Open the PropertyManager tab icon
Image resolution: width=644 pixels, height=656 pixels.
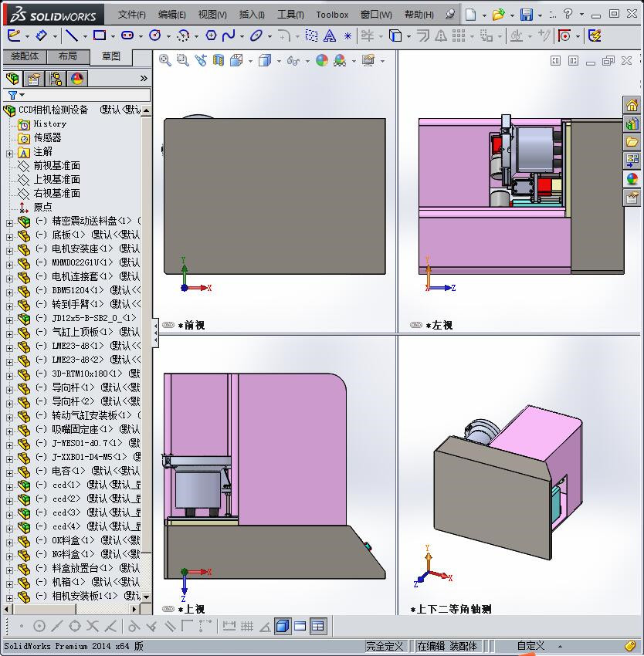pos(34,78)
